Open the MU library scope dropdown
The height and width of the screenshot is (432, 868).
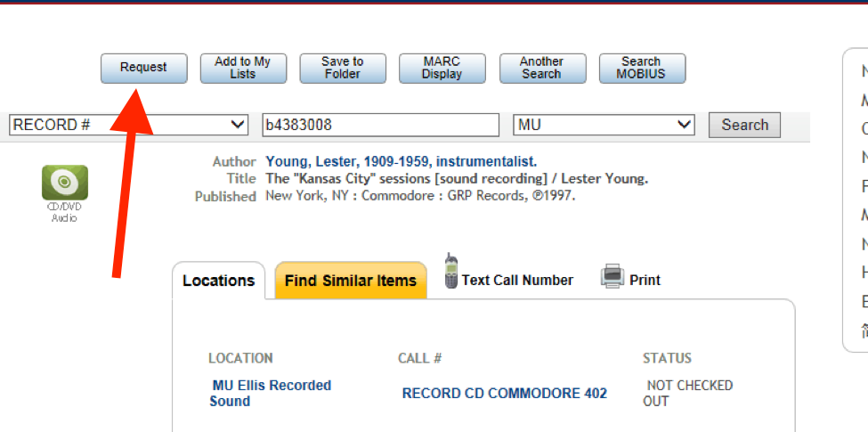[604, 126]
